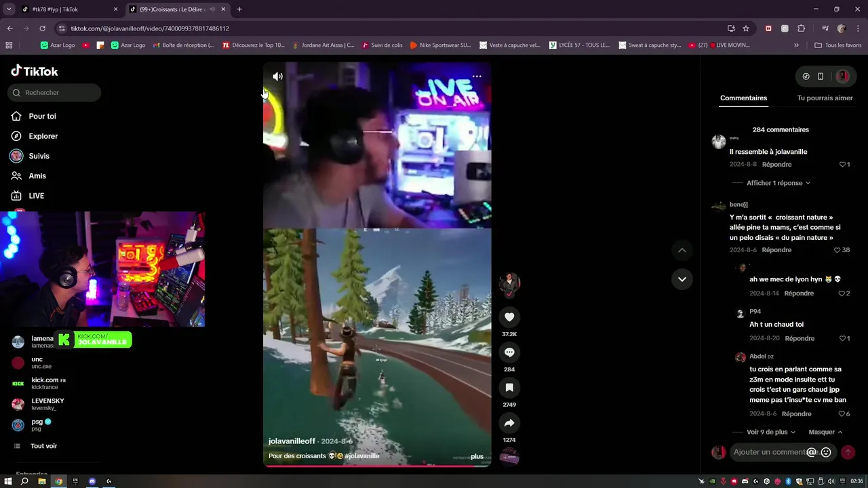Post the comment with the red arrow button
Image resolution: width=868 pixels, height=488 pixels.
coord(848,452)
